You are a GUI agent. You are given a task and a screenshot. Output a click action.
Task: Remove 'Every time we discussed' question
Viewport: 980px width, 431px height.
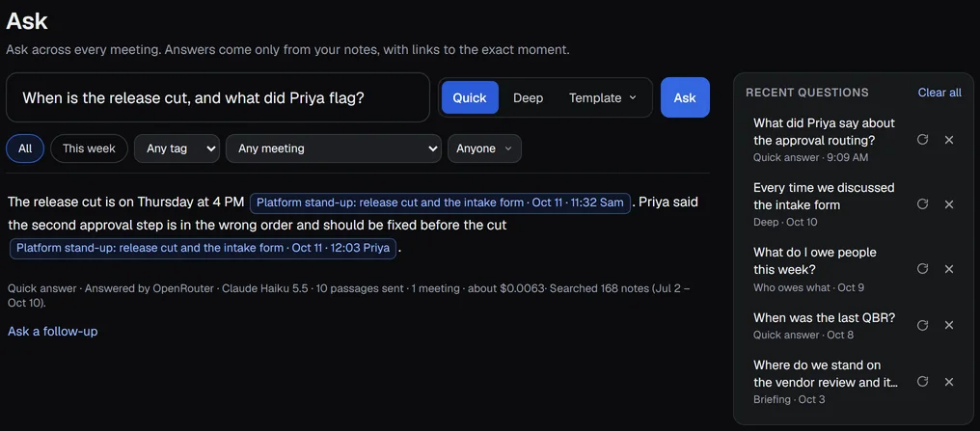(x=949, y=204)
